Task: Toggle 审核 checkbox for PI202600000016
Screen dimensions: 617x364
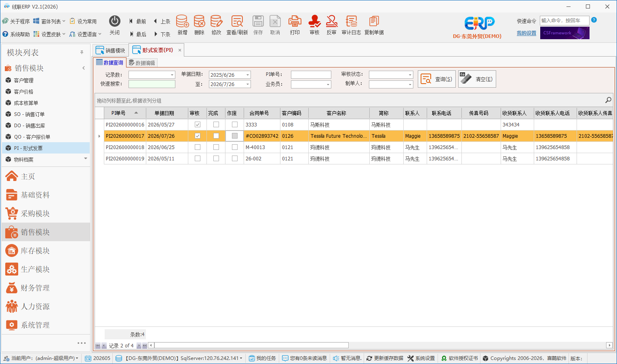Action: tap(198, 124)
